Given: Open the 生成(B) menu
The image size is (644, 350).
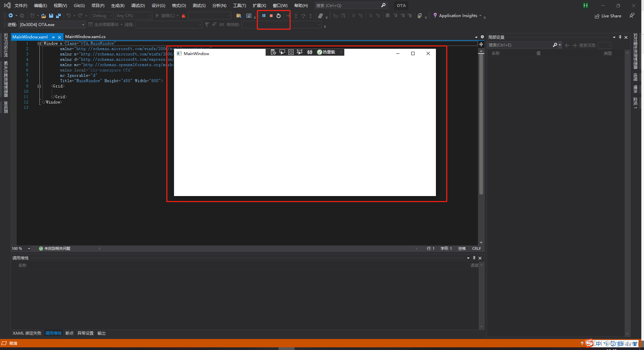Looking at the screenshot, I should click(x=118, y=6).
